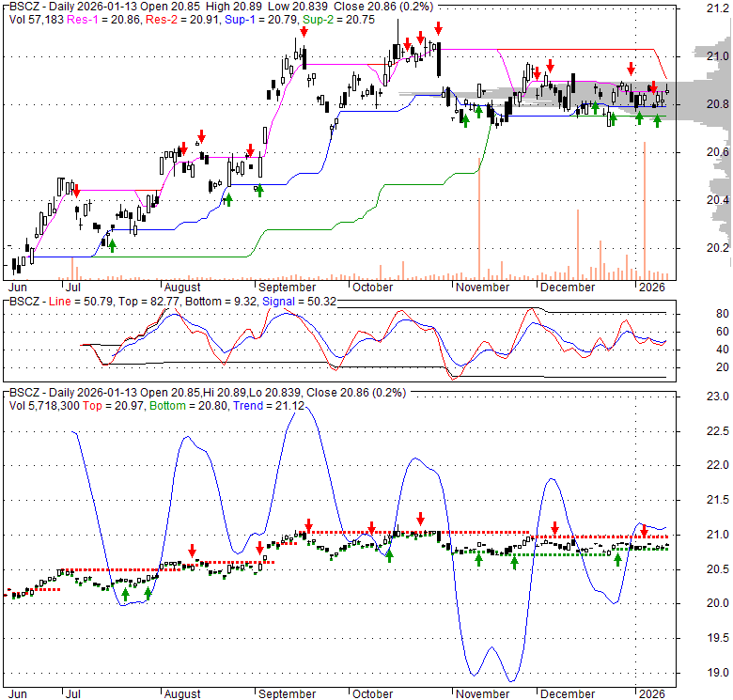Click the November label on top chart axis
This screenshot has height=700, width=733.
[482, 287]
